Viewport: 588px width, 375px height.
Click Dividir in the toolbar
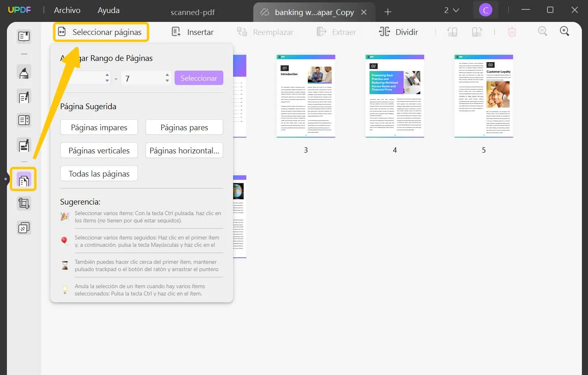pyautogui.click(x=398, y=32)
